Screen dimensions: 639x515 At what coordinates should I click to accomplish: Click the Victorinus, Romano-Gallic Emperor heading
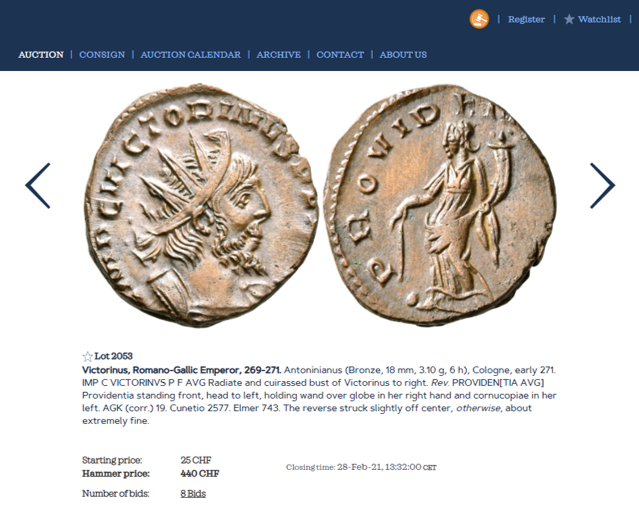(x=181, y=370)
